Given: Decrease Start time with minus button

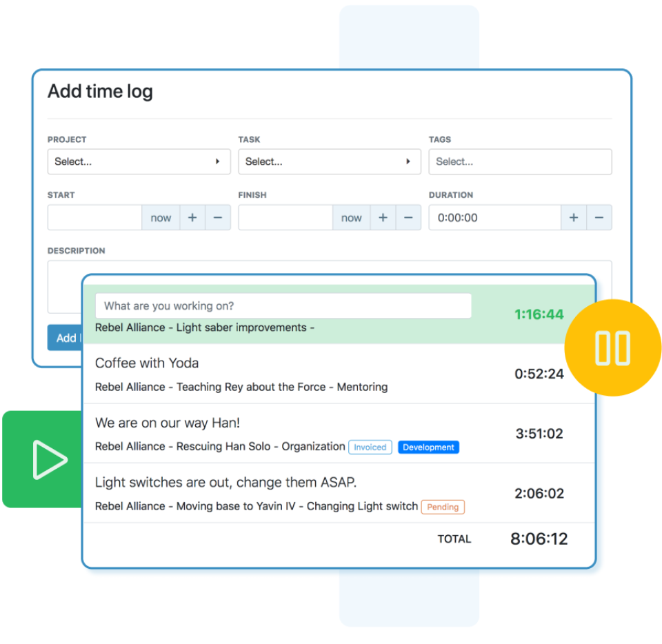Looking at the screenshot, I should (218, 218).
